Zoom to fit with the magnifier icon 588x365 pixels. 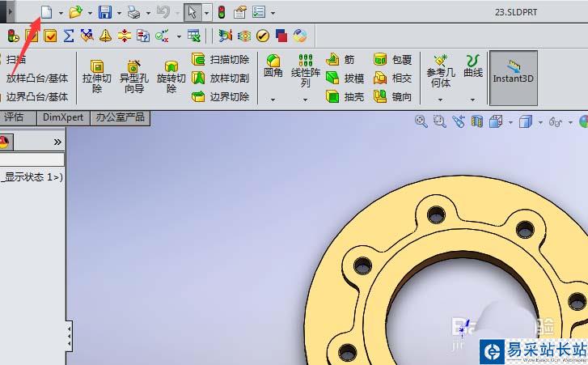click(421, 121)
